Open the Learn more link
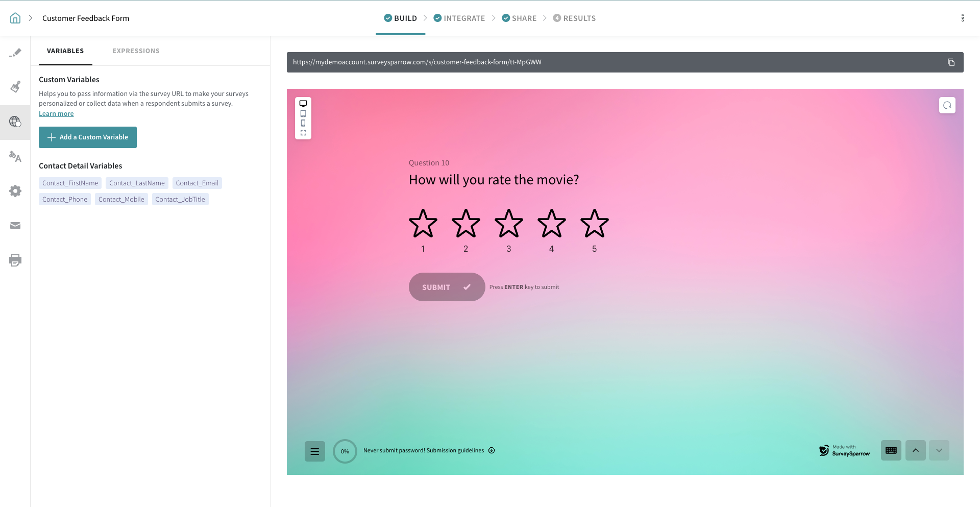 pos(56,114)
